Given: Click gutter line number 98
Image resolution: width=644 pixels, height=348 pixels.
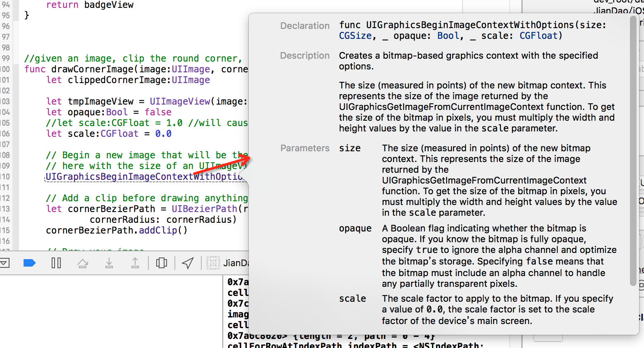Looking at the screenshot, I should point(6,48).
